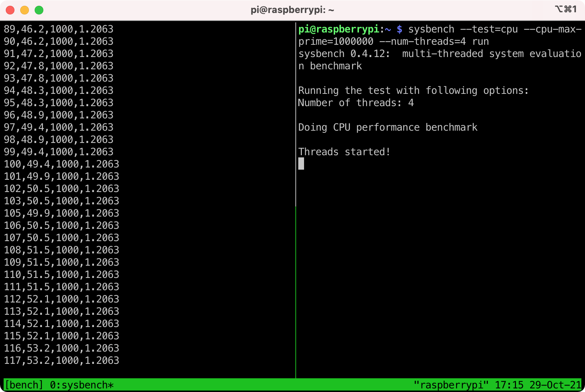Click the pi@raspberrypi window title
The height and width of the screenshot is (392, 585).
292,10
